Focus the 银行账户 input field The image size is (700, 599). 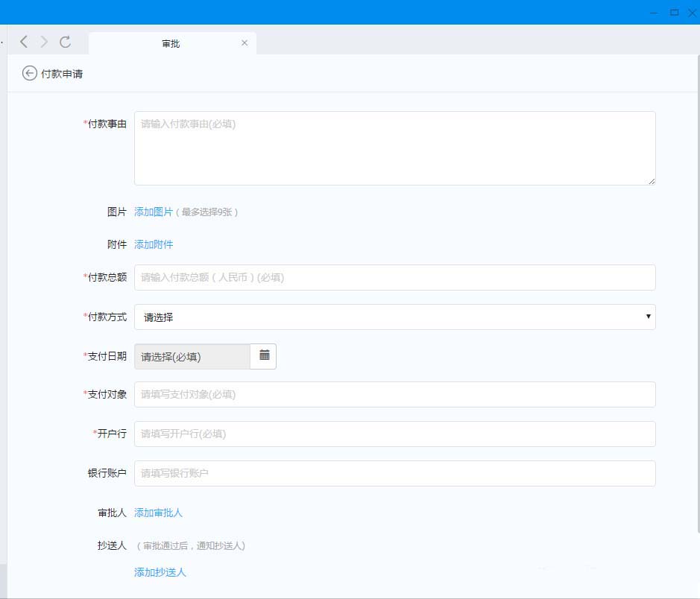[x=394, y=473]
